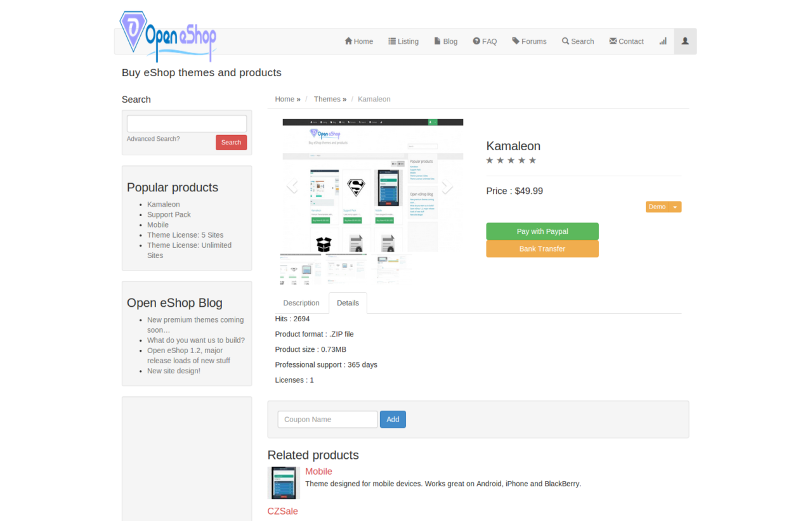Click the Price : $49.99 text

click(514, 191)
